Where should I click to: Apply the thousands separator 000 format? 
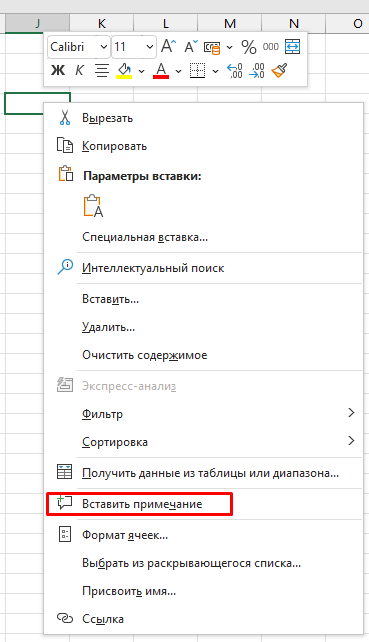pyautogui.click(x=270, y=47)
